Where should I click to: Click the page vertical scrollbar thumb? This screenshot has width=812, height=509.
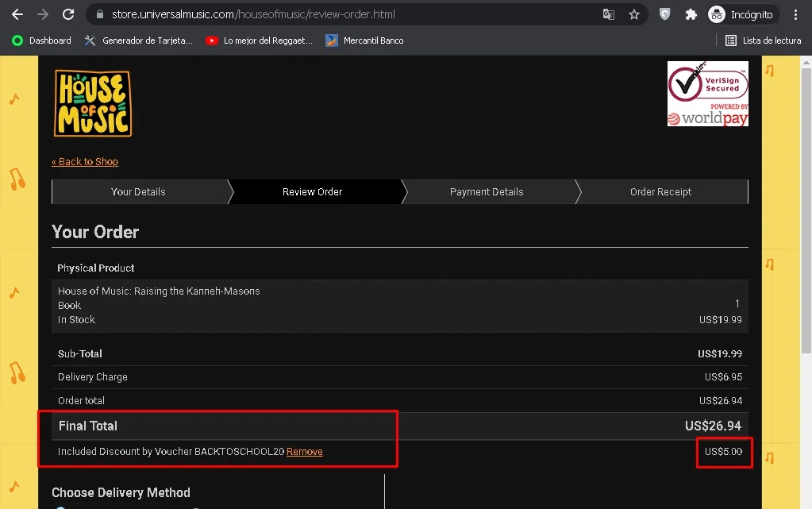(806, 210)
